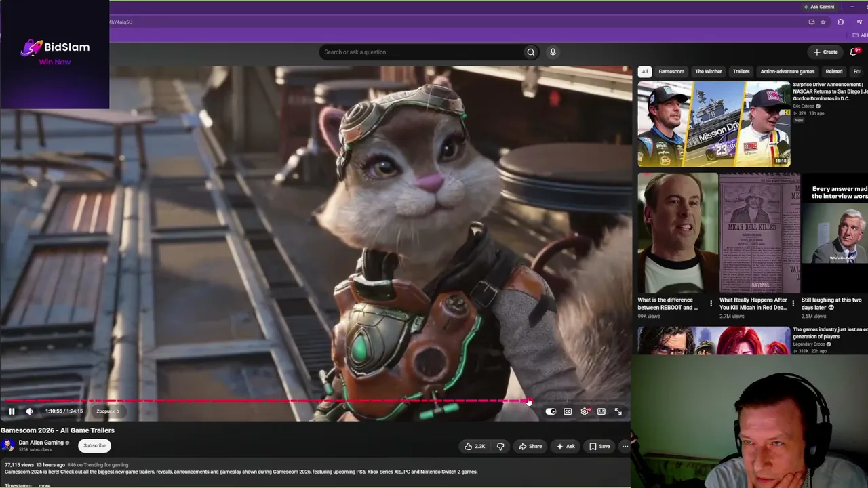Click the video scrubber handle
The width and height of the screenshot is (868, 488).
[529, 401]
